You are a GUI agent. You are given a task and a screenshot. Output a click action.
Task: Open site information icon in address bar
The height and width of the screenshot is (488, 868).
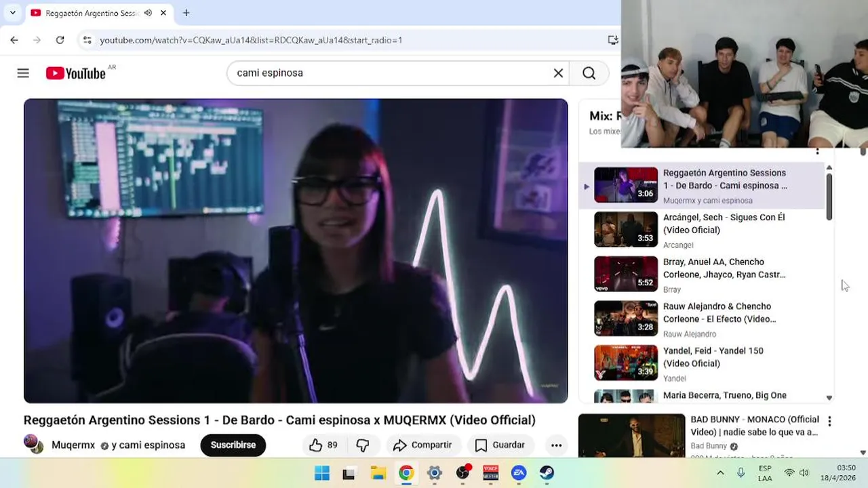point(87,40)
